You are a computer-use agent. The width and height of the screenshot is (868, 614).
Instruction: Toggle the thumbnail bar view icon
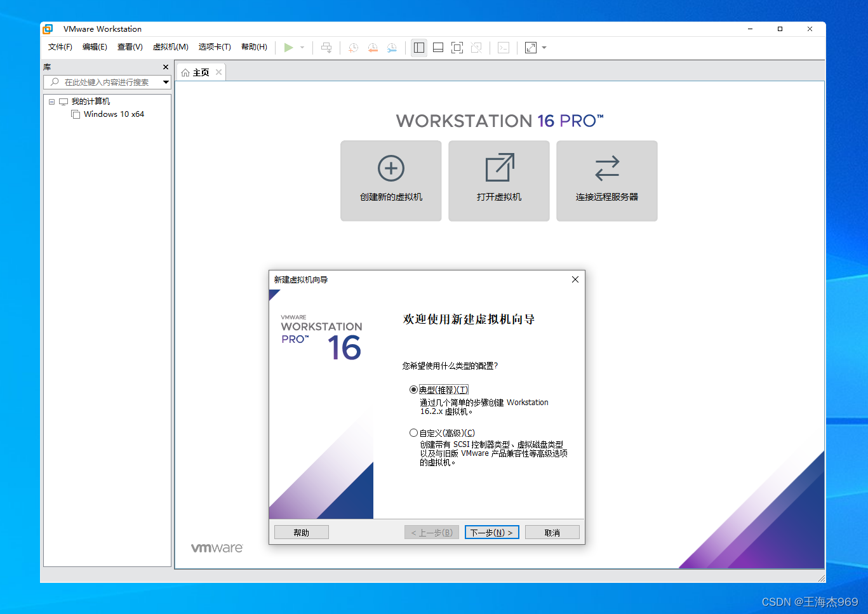tap(438, 48)
